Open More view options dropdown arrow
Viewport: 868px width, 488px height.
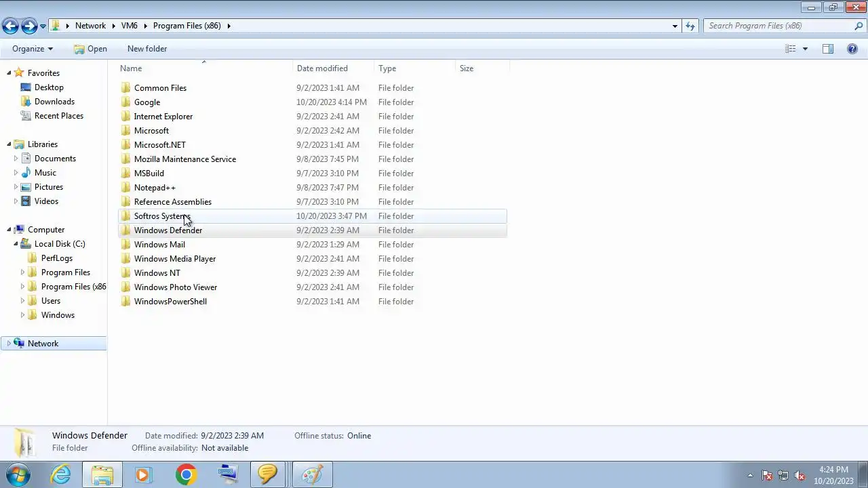805,49
